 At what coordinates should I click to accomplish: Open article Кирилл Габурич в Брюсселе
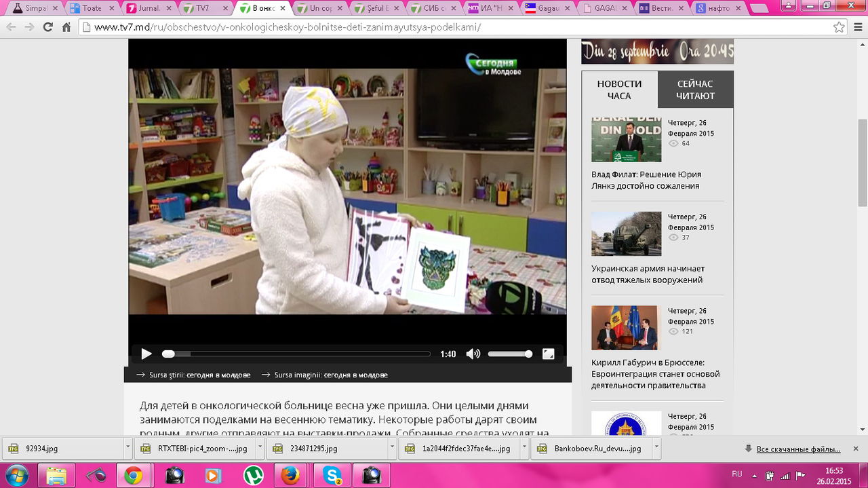point(655,374)
